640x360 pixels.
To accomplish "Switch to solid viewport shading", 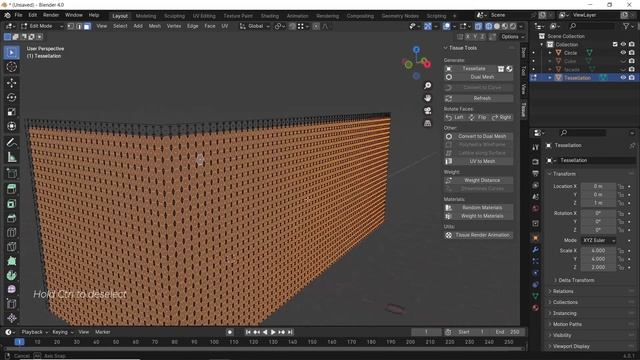I will (497, 26).
